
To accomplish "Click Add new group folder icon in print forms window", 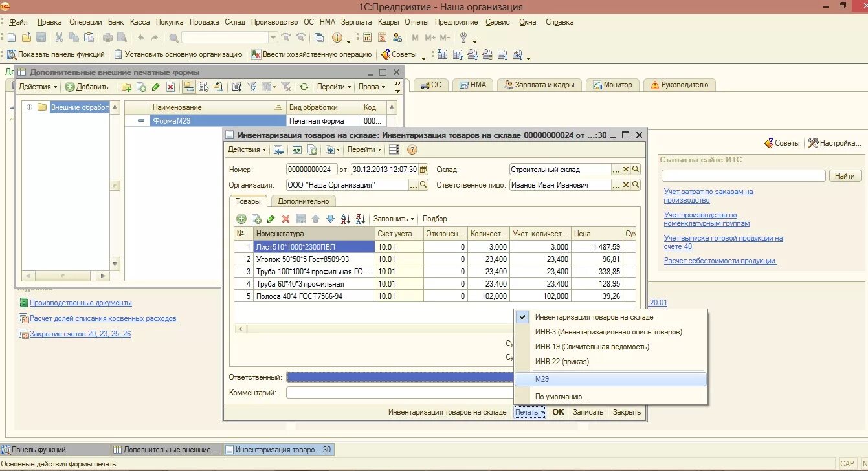I will point(127,87).
